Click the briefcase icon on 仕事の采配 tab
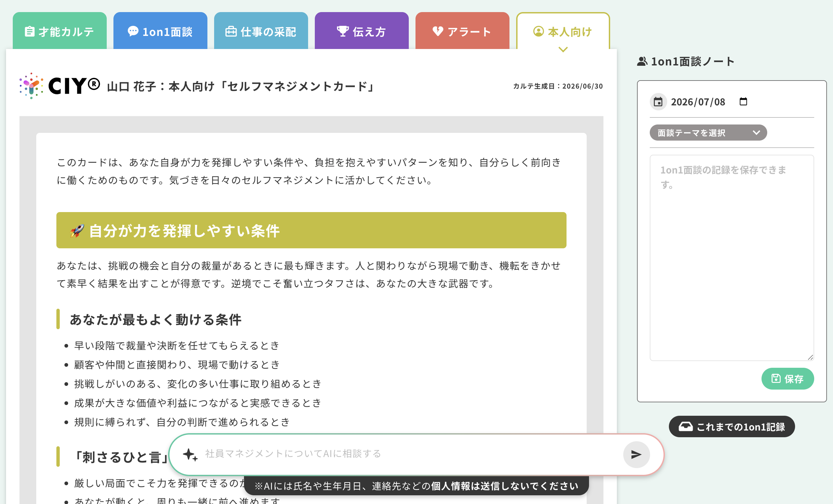833x504 pixels. point(231,31)
